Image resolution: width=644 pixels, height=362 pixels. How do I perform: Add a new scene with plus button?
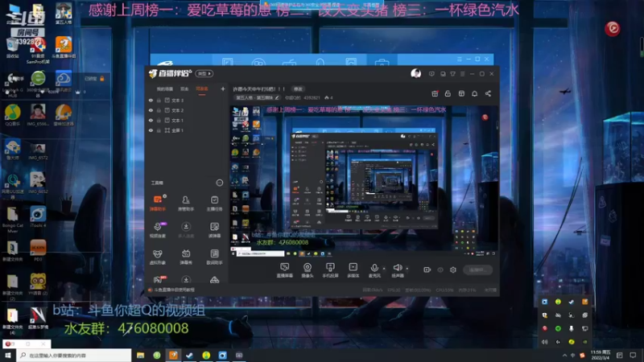[x=223, y=88]
